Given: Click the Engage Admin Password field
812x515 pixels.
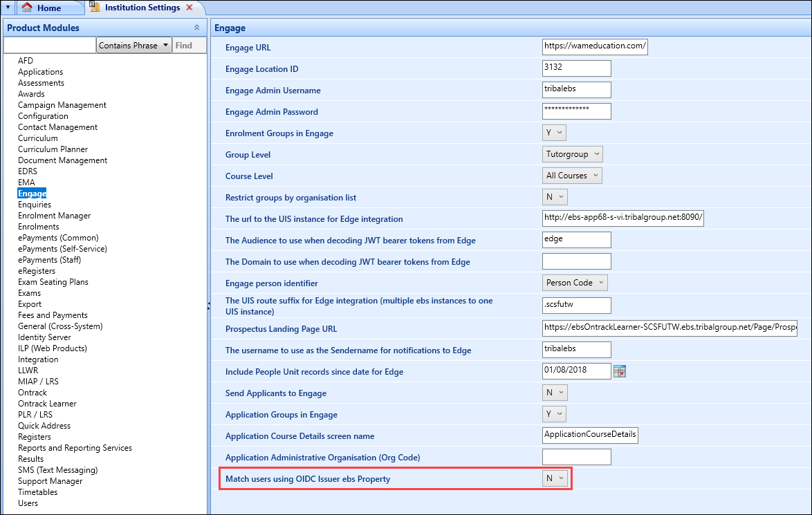Looking at the screenshot, I should coord(577,111).
